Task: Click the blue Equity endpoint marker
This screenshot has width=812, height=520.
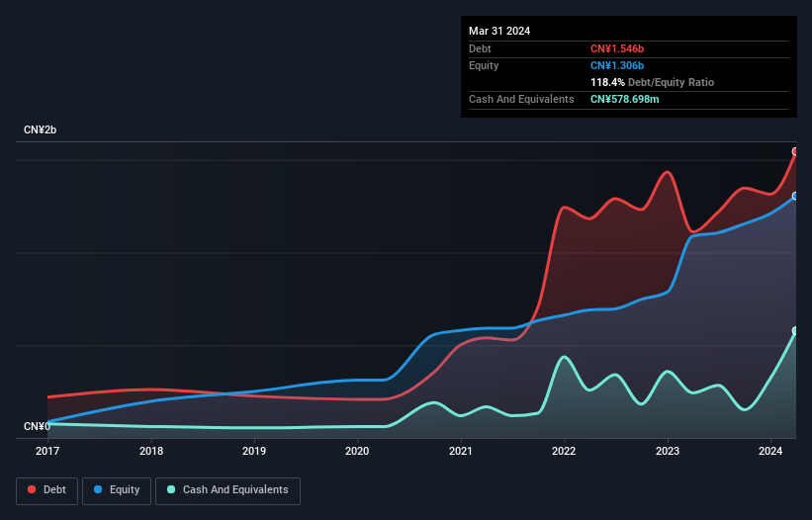Action: pos(795,196)
